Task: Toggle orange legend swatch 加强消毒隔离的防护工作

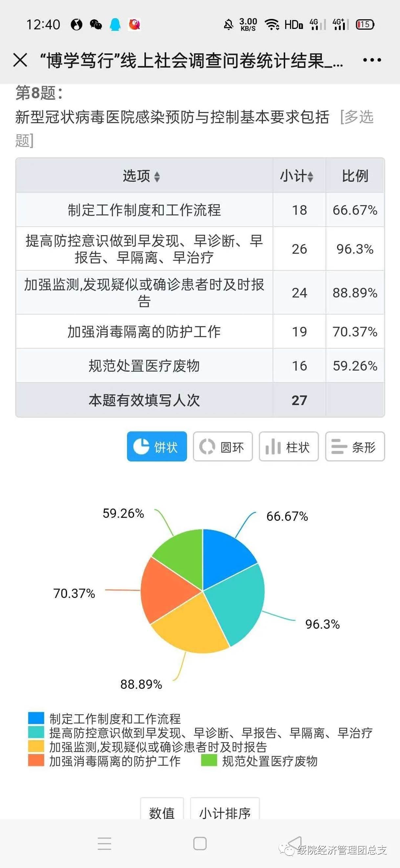Action: 36,760
